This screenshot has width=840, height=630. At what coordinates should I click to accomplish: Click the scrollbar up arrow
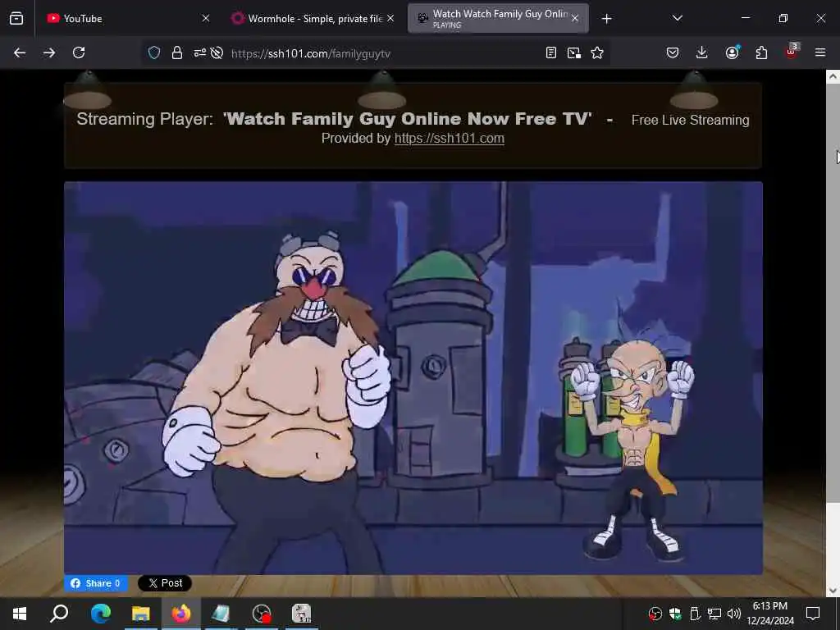point(833,76)
